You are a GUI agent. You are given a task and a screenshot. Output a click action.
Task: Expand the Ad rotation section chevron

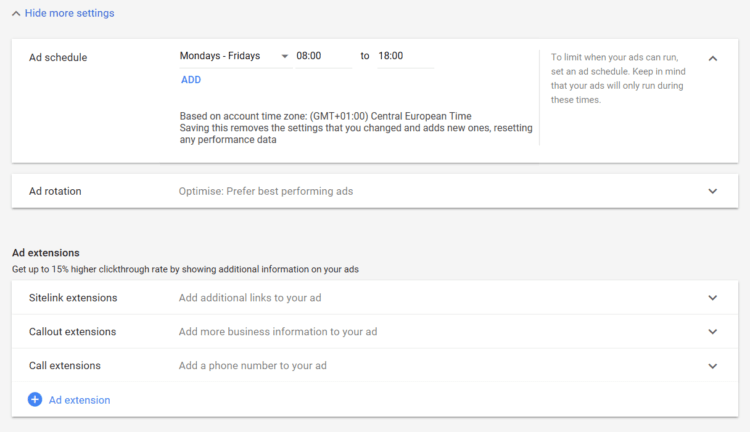coord(713,191)
